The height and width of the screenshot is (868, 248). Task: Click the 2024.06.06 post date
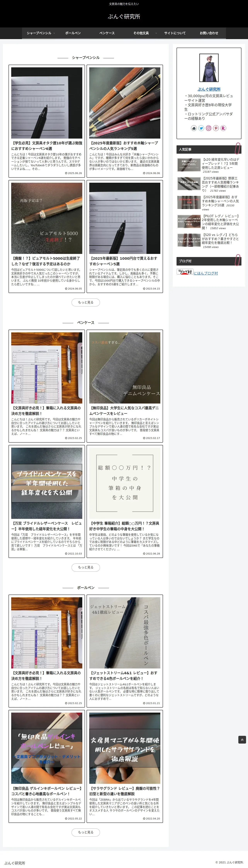tap(151, 173)
